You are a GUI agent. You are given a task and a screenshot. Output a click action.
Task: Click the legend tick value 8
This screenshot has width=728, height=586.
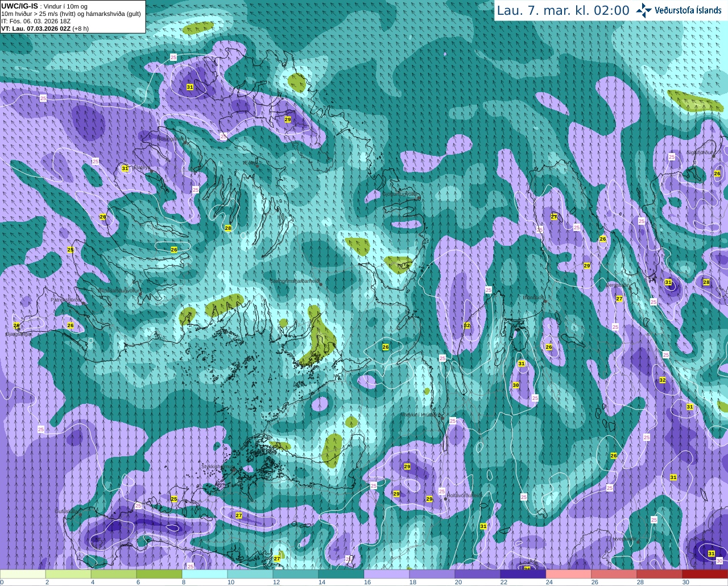[x=184, y=582]
